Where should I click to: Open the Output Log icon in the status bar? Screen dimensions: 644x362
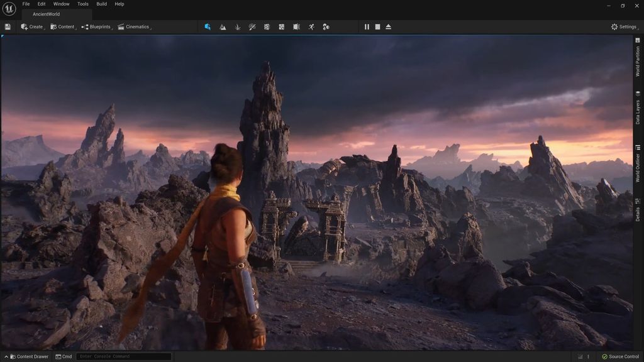pos(579,356)
